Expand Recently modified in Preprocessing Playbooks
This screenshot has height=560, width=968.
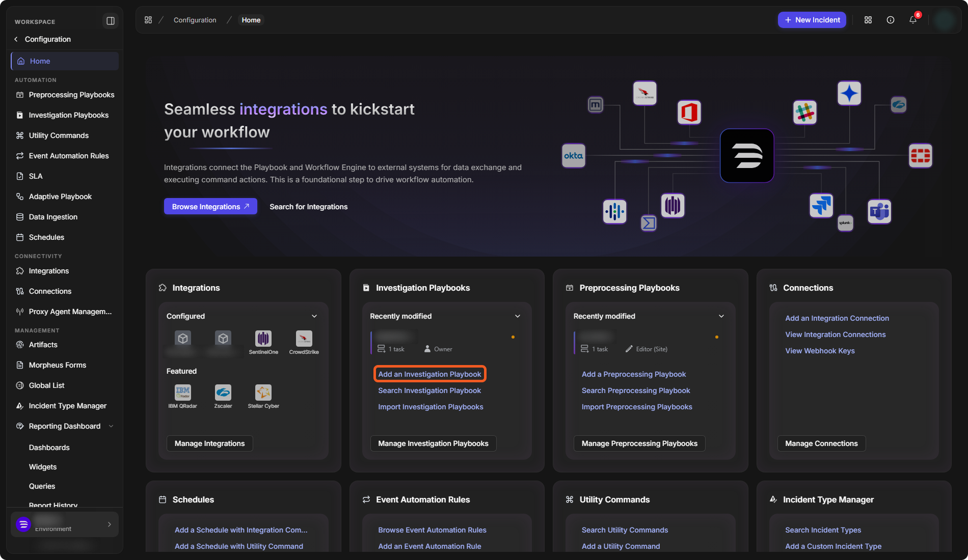pyautogui.click(x=721, y=316)
